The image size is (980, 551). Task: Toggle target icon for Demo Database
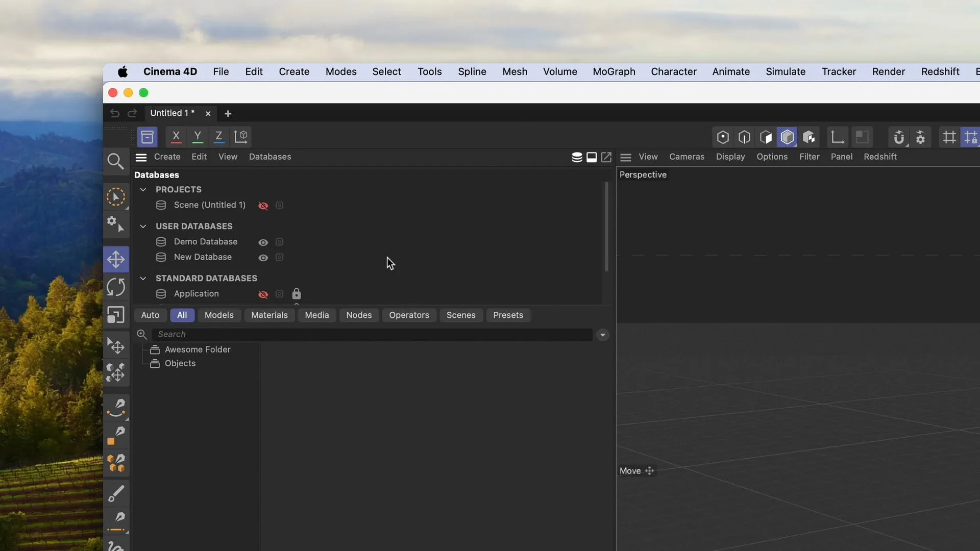coord(279,242)
